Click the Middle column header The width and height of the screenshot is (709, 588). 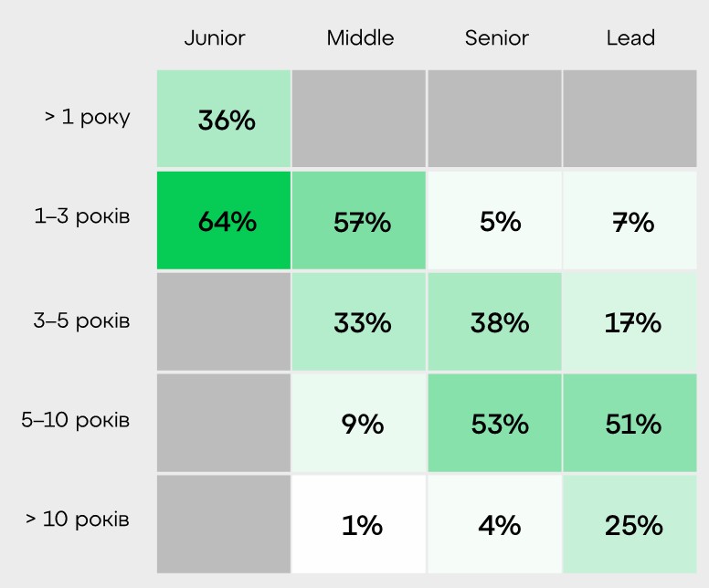click(x=360, y=37)
